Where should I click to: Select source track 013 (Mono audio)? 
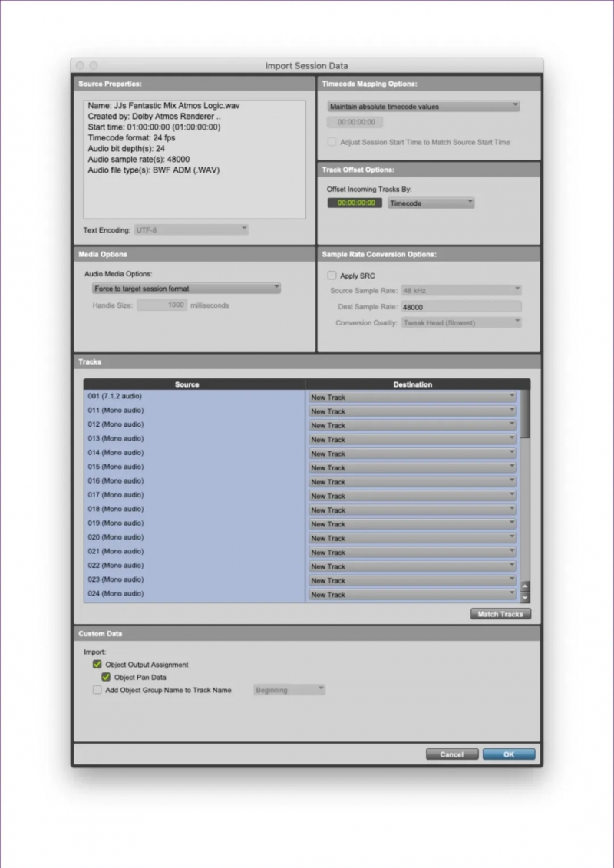coord(194,438)
